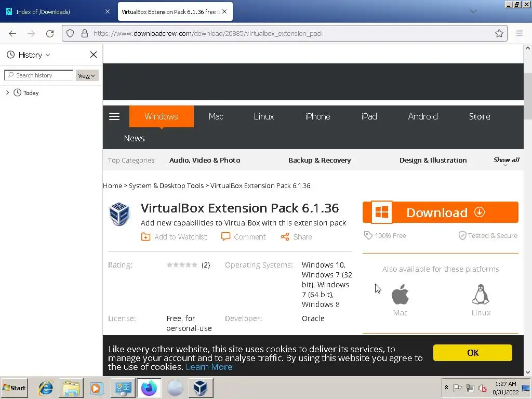Select the Mac platform tab
The height and width of the screenshot is (399, 532).
pyautogui.click(x=216, y=116)
